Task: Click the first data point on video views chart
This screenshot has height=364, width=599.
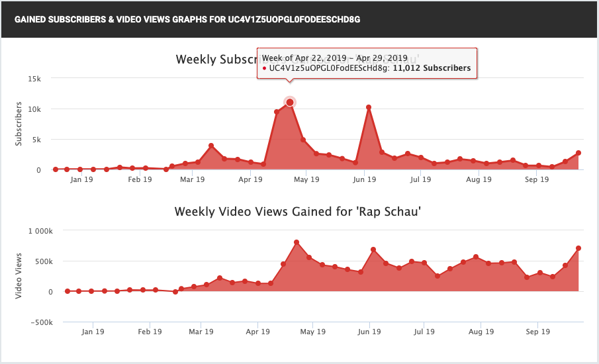Action: (68, 291)
